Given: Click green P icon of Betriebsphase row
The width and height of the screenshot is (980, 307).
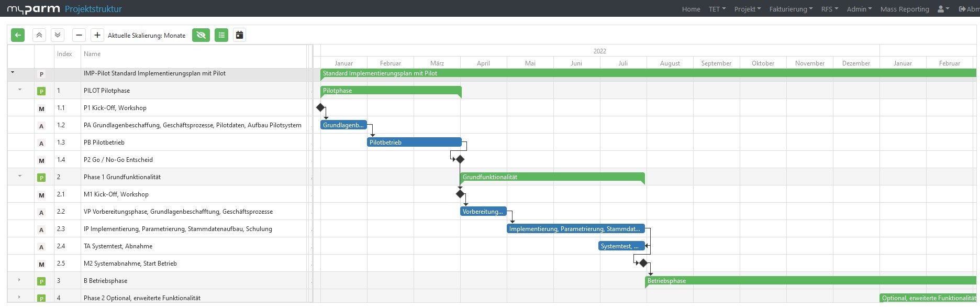Looking at the screenshot, I should [x=41, y=281].
